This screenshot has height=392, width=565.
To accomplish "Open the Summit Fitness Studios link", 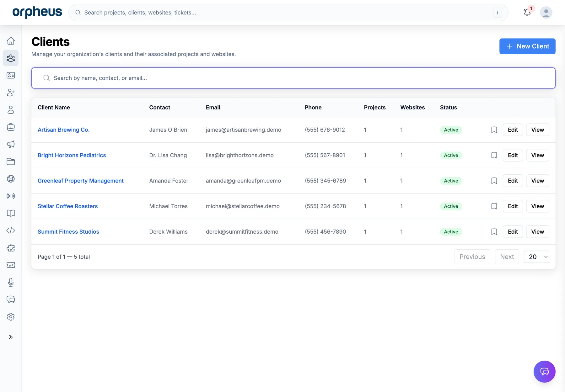I will [x=68, y=232].
